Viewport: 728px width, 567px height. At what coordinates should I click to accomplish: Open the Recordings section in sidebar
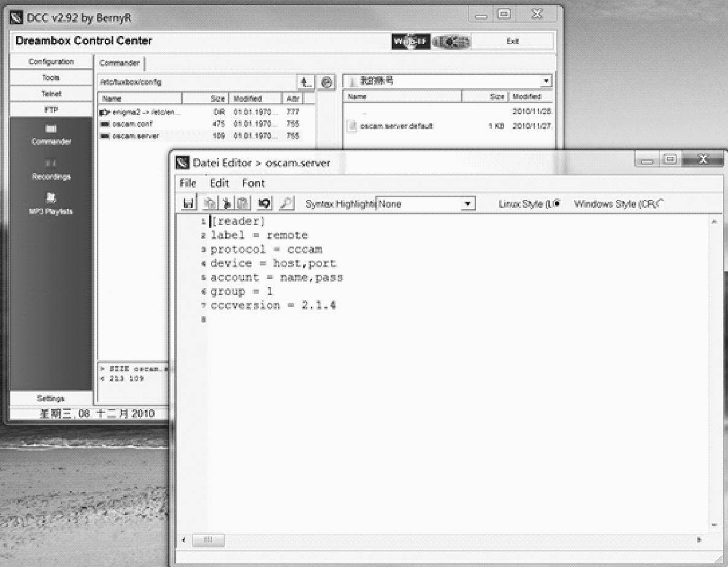tap(51, 170)
